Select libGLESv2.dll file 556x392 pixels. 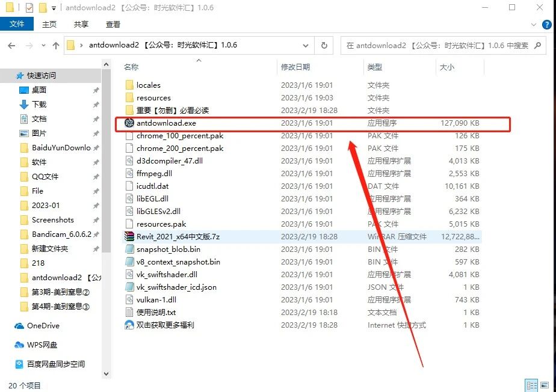[x=158, y=211]
